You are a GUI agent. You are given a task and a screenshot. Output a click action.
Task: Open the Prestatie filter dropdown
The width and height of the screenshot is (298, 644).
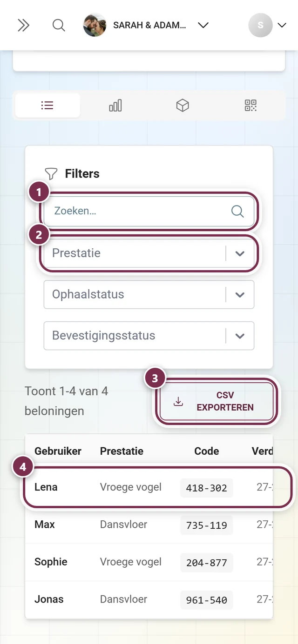(x=149, y=253)
